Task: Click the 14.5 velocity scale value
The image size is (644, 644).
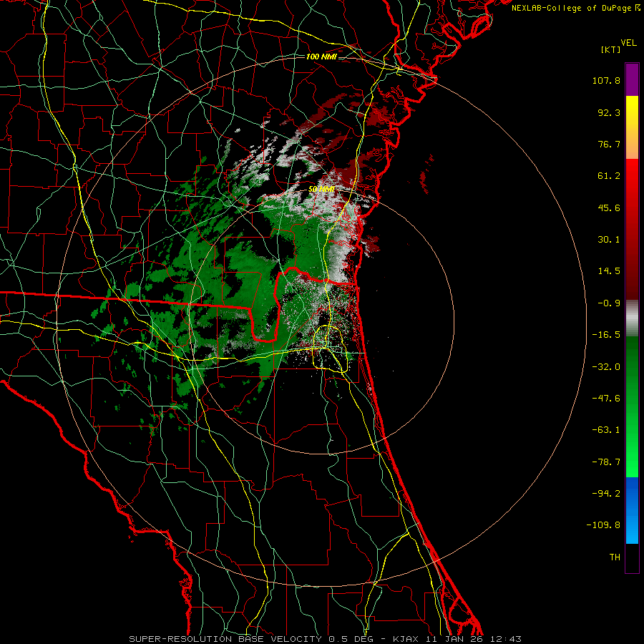Action: pyautogui.click(x=609, y=271)
